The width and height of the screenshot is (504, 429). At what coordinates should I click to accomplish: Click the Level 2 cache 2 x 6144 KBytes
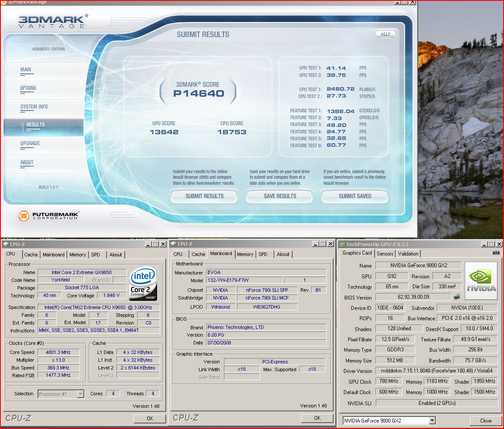(138, 368)
